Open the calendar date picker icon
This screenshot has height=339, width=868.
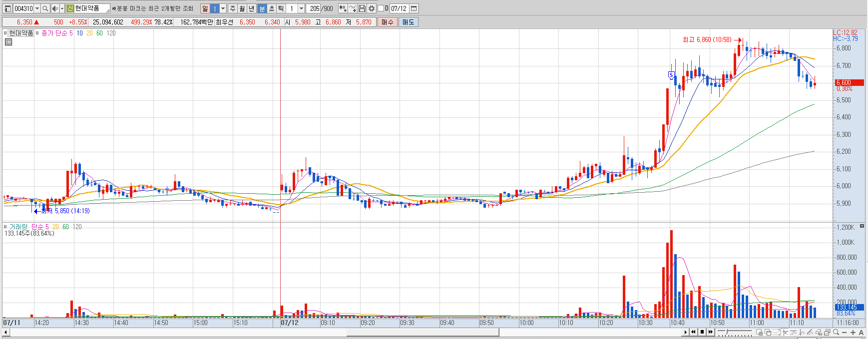tap(414, 8)
